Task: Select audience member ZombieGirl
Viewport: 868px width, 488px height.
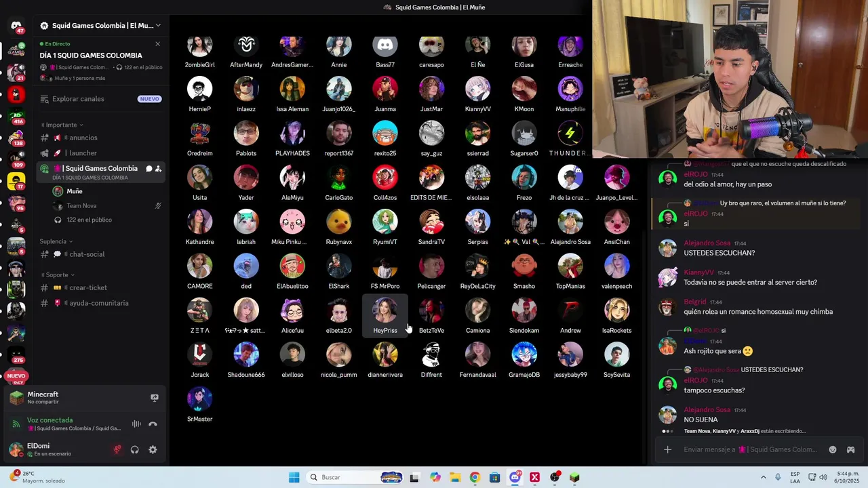Action: pos(200,52)
